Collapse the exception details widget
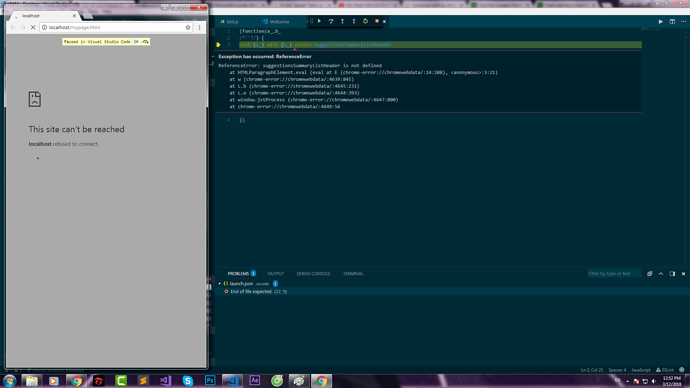Screen dimensions: 690x388 tap(213, 56)
